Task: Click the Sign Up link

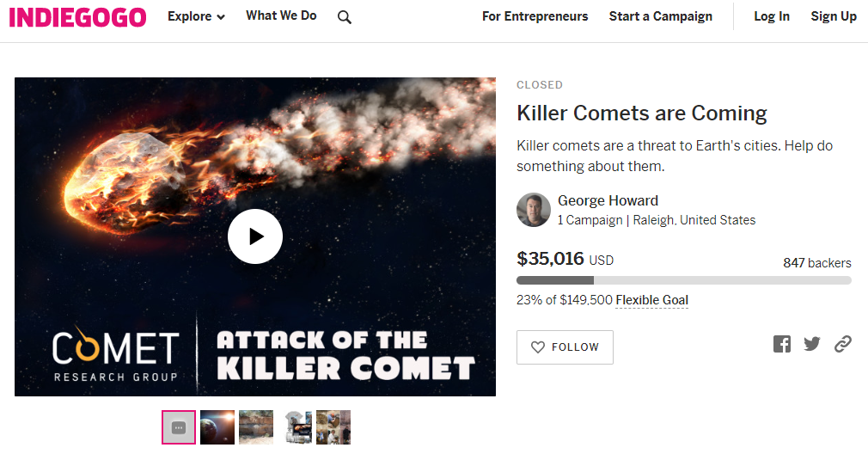Action: (834, 16)
